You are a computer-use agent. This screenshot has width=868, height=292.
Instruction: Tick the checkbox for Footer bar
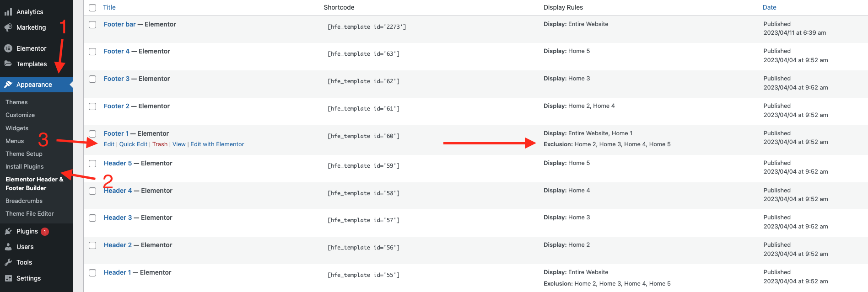pyautogui.click(x=92, y=25)
